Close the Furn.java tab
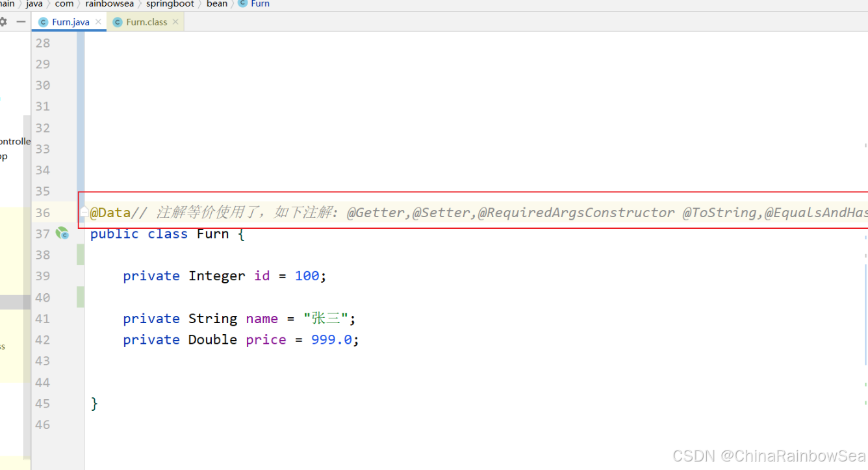The image size is (868, 470). tap(98, 22)
